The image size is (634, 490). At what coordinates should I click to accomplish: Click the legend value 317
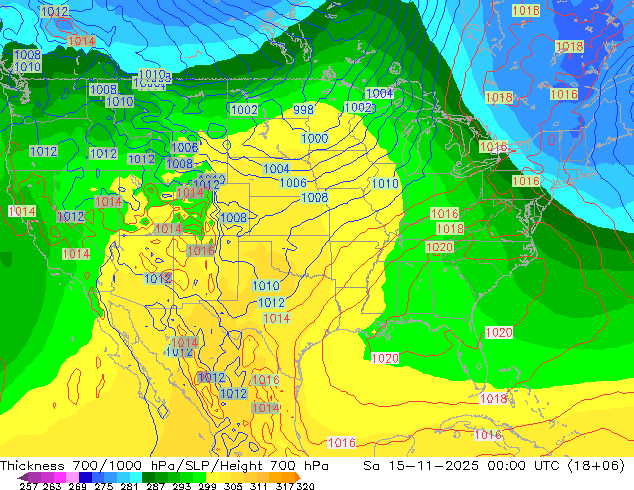(x=285, y=486)
